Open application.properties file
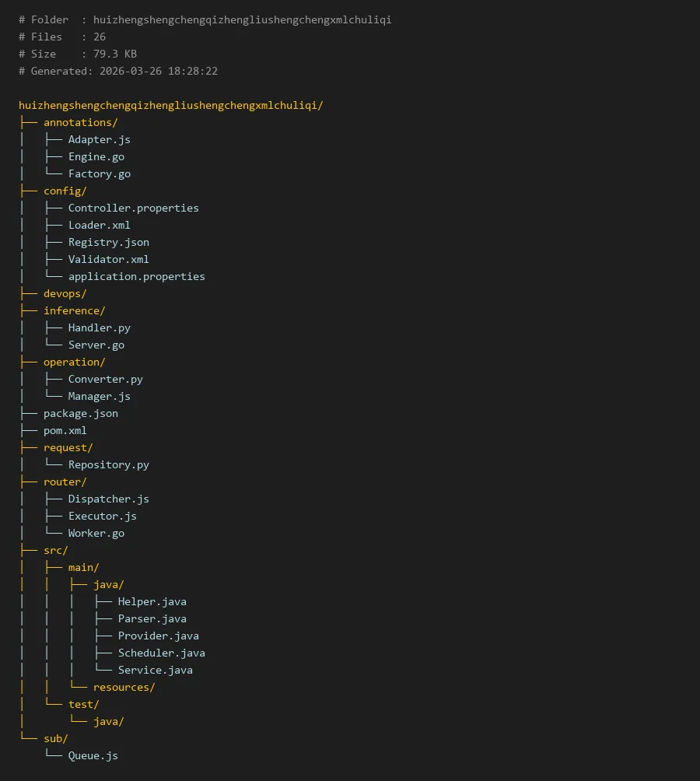Image resolution: width=700 pixels, height=781 pixels. tap(136, 276)
